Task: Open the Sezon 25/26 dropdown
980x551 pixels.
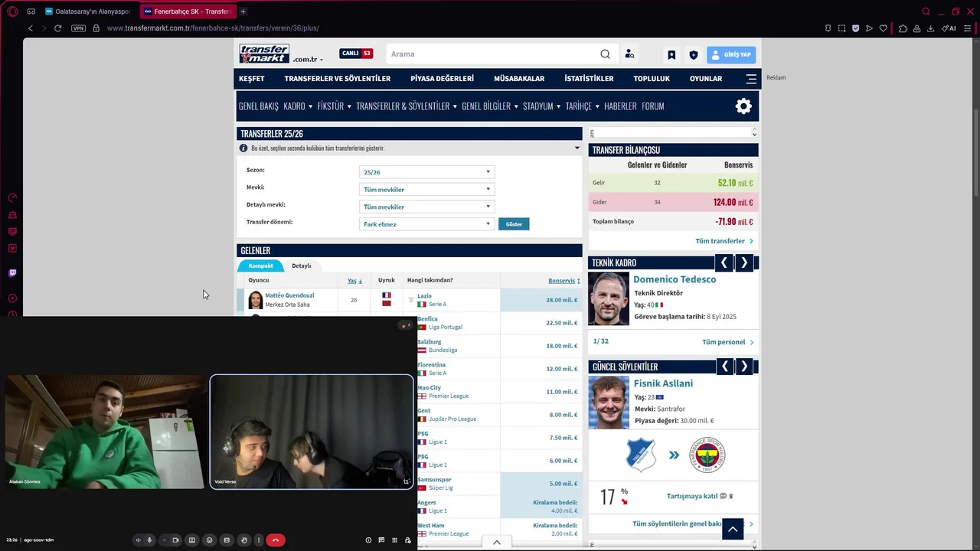Action: 427,172
